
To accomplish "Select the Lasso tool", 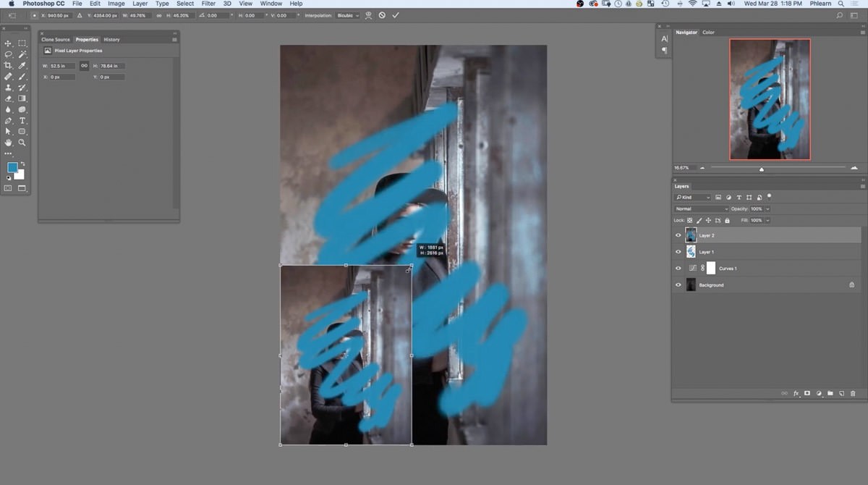I will (9, 54).
